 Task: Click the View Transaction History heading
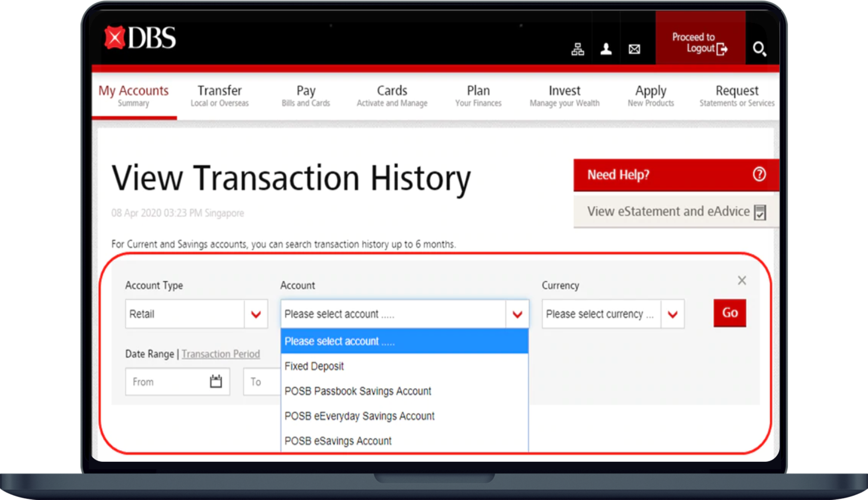291,179
